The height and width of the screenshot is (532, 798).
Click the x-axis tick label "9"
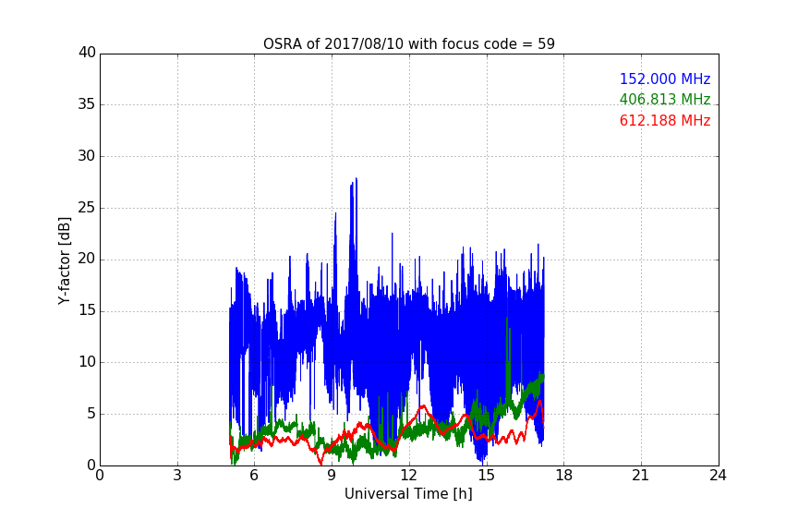[332, 476]
